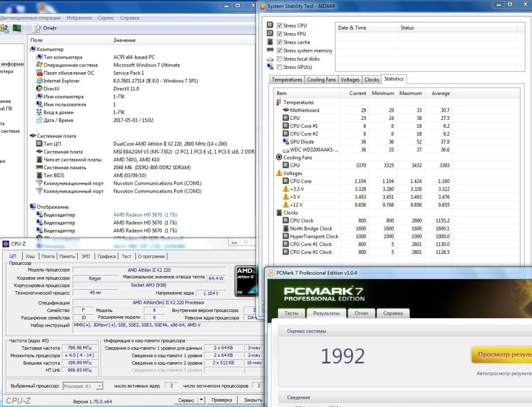This screenshot has height=407, width=532.
Task: Click the Voltages warning icon
Action: click(x=279, y=173)
